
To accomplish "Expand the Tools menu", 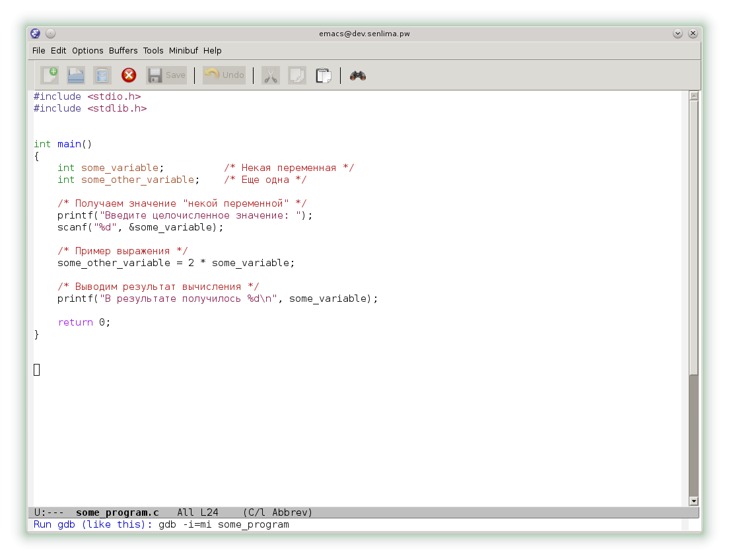I will (x=153, y=51).
